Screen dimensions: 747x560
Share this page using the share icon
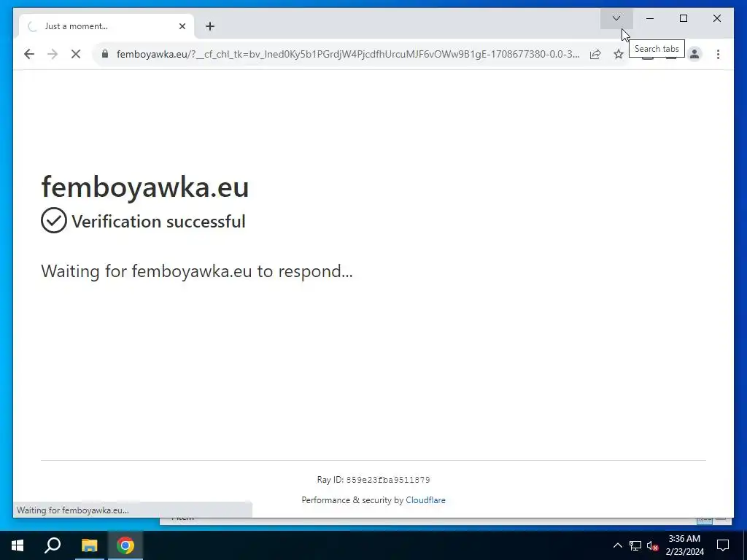595,54
